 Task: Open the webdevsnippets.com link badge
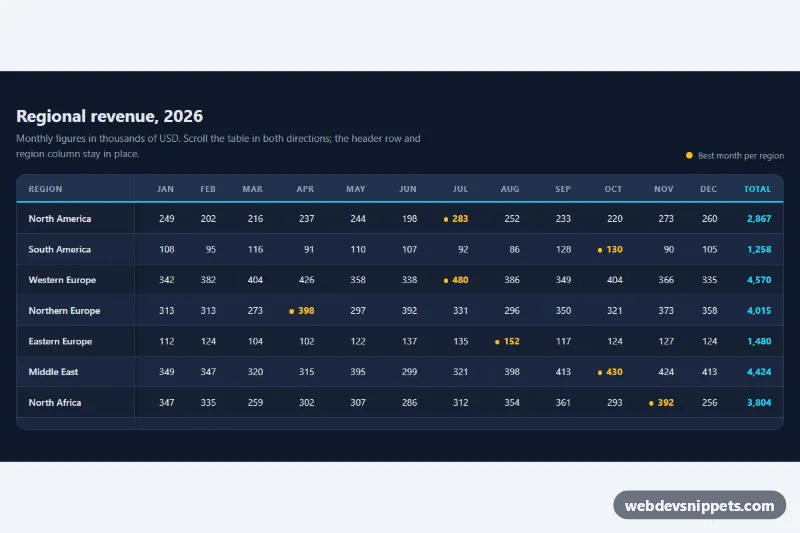[x=699, y=505]
